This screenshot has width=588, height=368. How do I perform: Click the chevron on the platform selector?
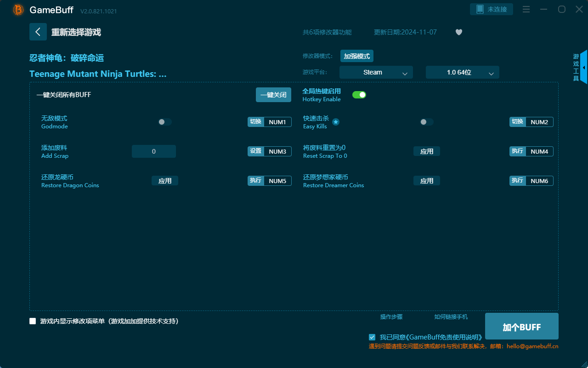point(405,72)
